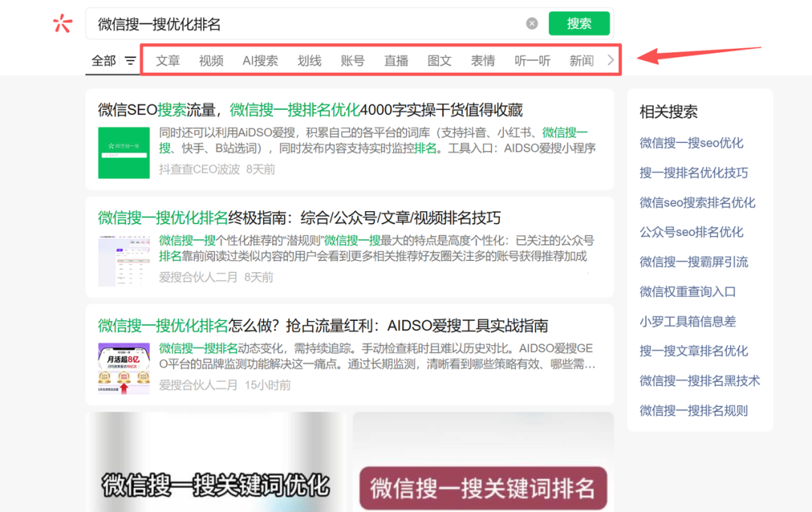The image size is (812, 512).
Task: Open article 微信搜一搜优化排名怎么做 AIDSO爱搜工具实战指南
Action: coord(323,326)
